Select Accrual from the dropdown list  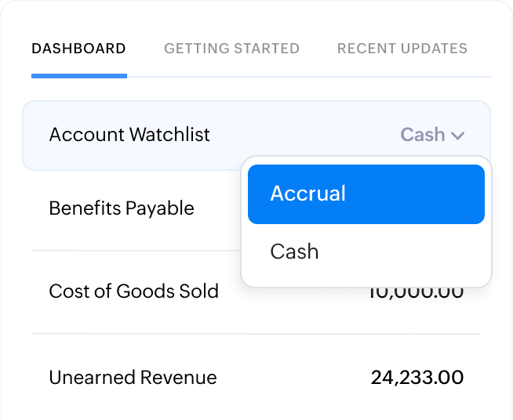click(x=308, y=194)
